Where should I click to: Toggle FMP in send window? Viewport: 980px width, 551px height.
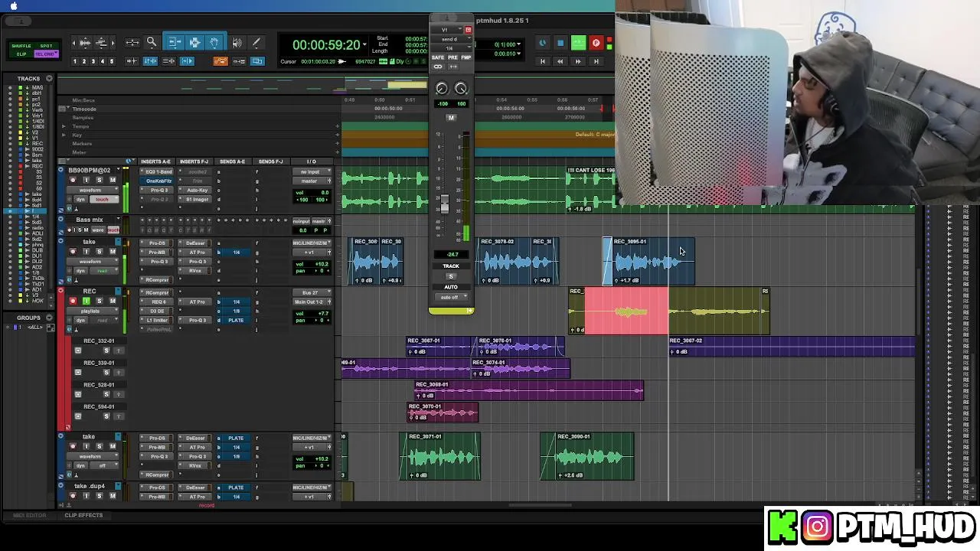tap(465, 57)
